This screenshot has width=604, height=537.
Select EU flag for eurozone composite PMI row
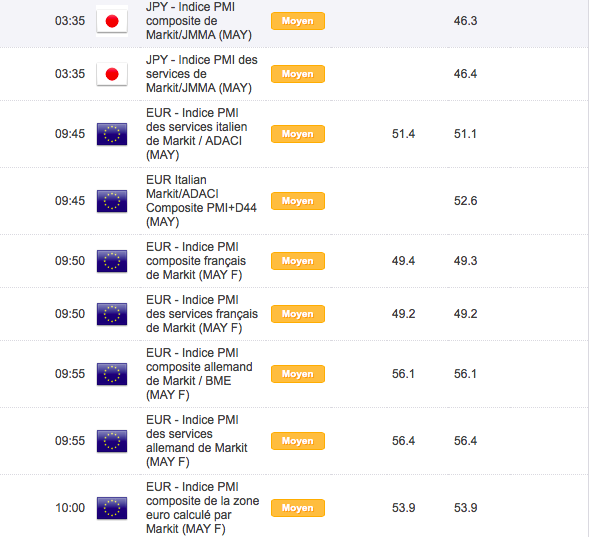point(112,508)
